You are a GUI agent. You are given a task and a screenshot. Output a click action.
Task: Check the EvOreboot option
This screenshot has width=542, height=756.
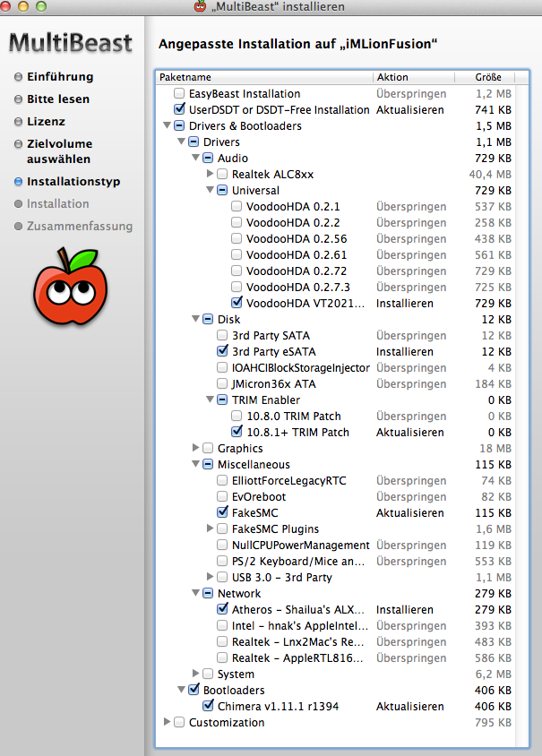[x=222, y=495]
